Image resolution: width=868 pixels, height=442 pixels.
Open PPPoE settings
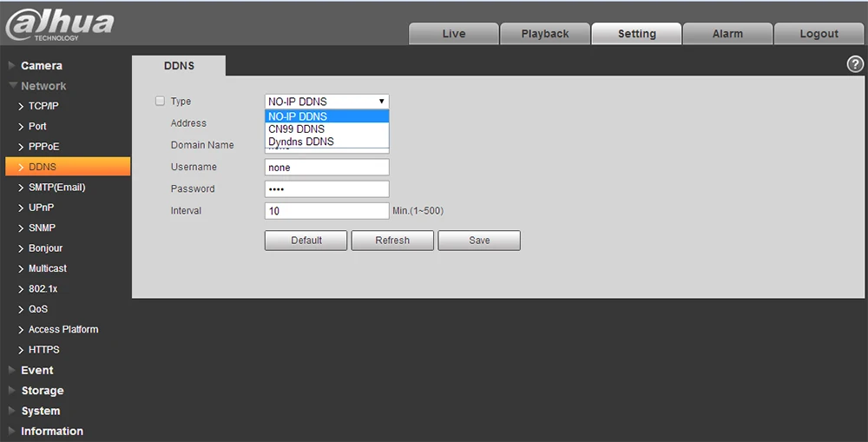coord(43,147)
